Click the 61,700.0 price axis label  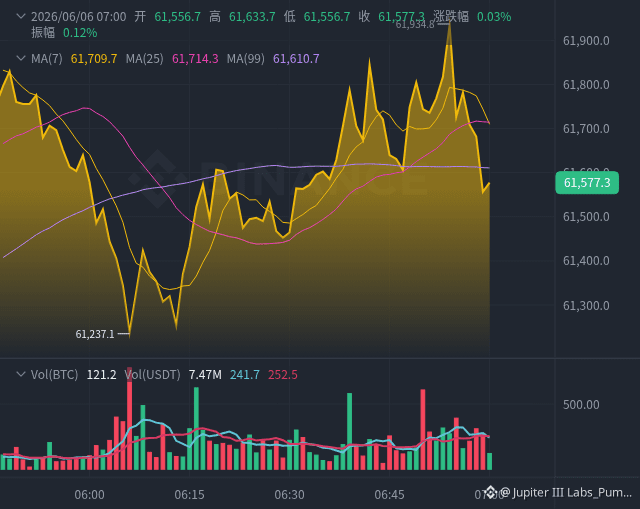coord(586,129)
